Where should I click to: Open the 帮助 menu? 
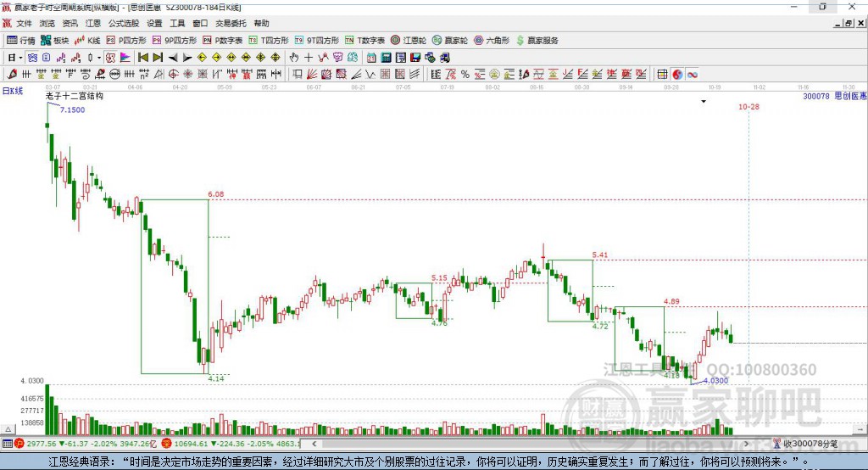point(261,23)
